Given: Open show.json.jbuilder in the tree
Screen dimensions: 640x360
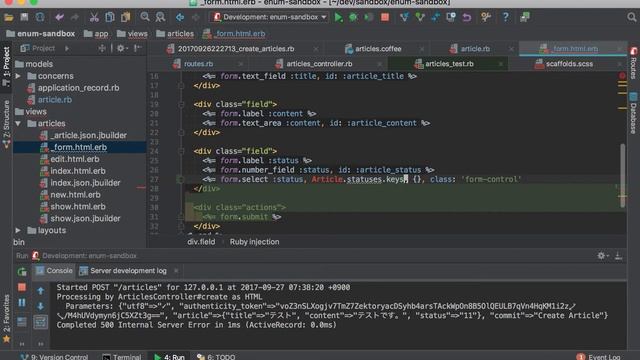Looking at the screenshot, I should pyautogui.click(x=85, y=218).
